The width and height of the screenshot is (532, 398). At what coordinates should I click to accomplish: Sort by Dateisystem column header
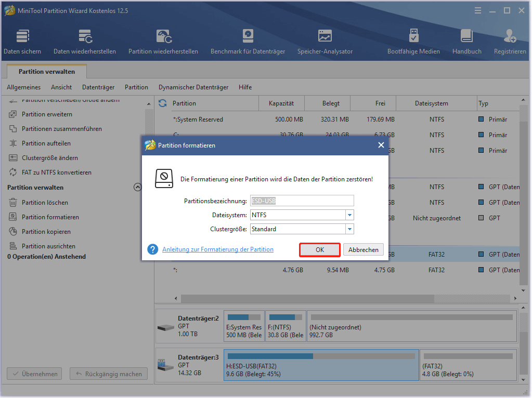click(x=436, y=103)
